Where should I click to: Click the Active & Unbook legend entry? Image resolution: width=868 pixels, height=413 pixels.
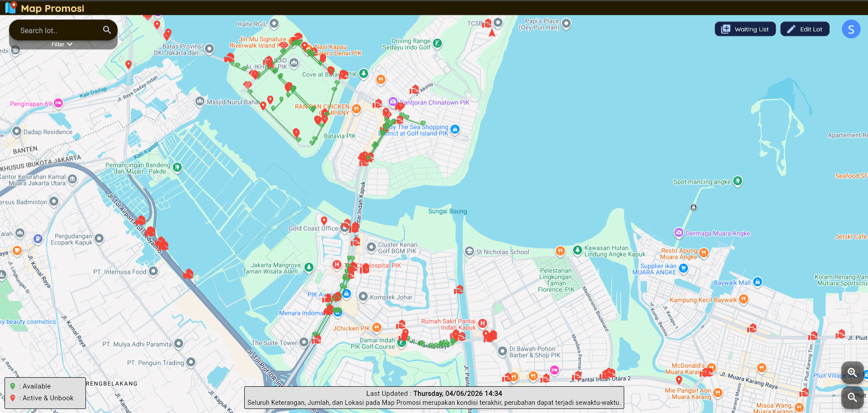[42, 398]
